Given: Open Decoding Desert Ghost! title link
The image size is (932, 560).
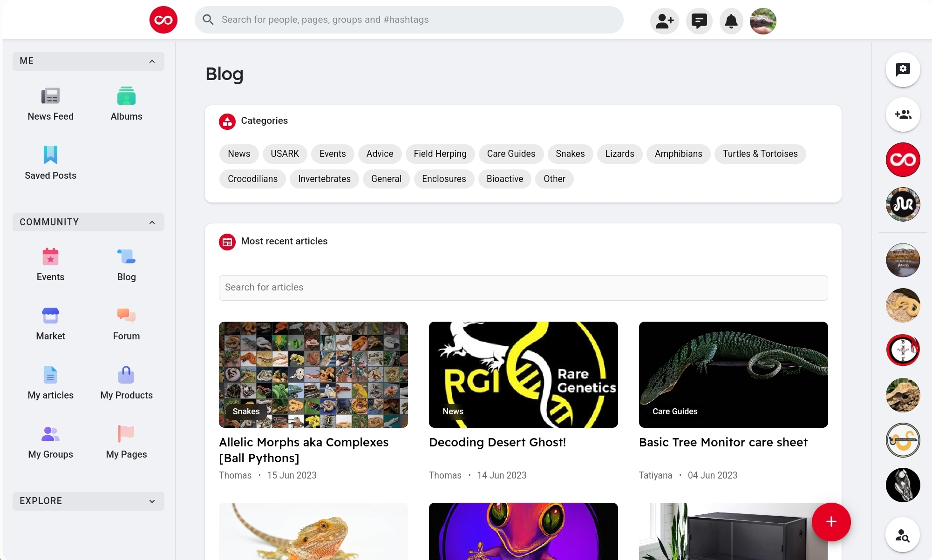Looking at the screenshot, I should (497, 442).
